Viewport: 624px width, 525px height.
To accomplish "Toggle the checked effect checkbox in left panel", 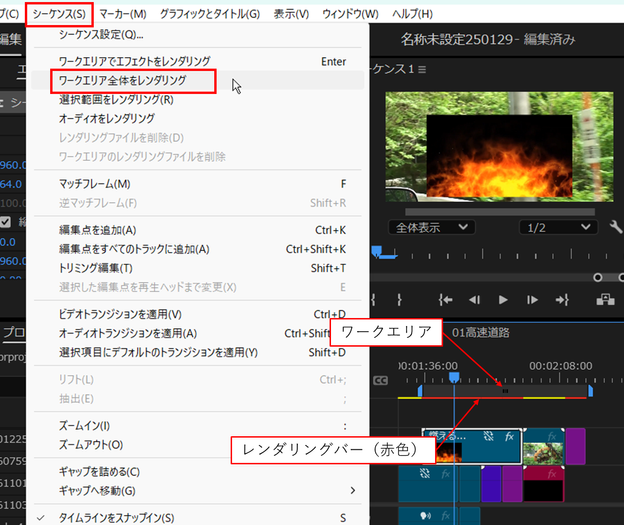I will coord(5,222).
